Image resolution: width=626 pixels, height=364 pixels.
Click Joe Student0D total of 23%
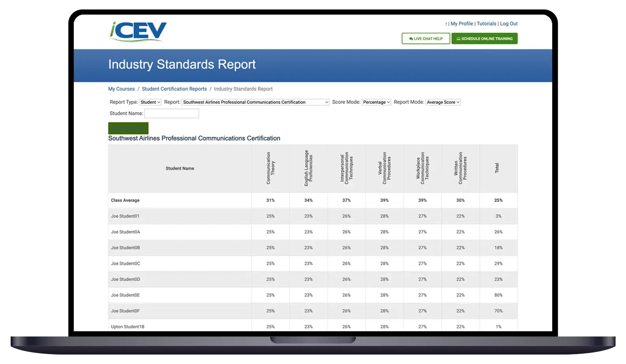[x=499, y=279]
